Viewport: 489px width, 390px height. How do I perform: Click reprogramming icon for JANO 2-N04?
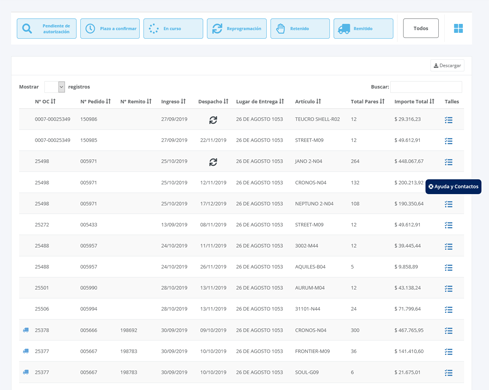pyautogui.click(x=213, y=162)
